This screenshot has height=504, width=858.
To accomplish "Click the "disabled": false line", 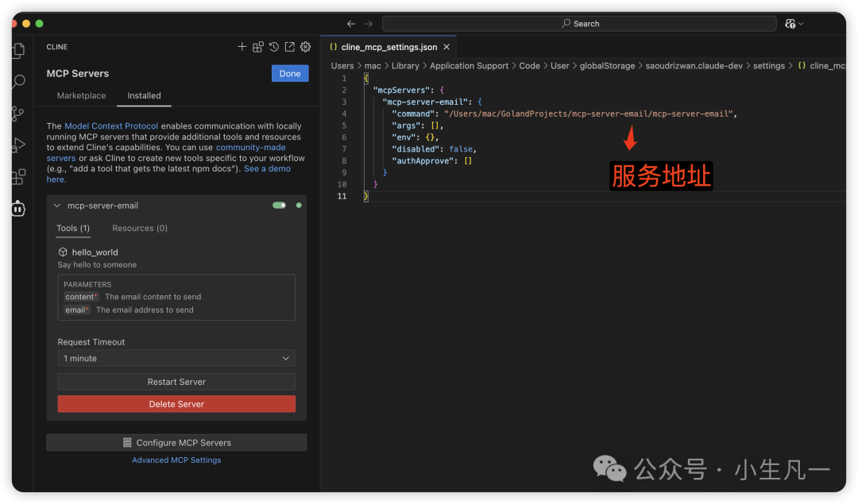I will 434,149.
